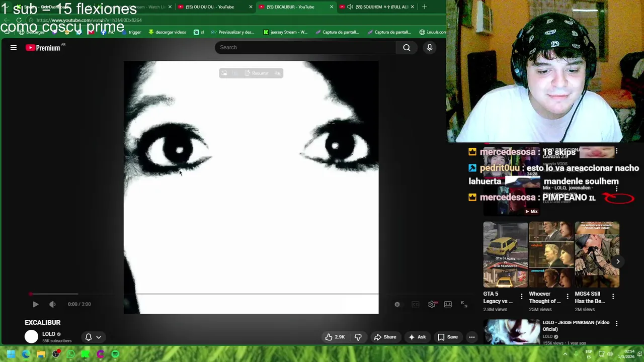The width and height of the screenshot is (644, 362).
Task: Open MGS4 Still Has the Be... thumbnail
Action: pyautogui.click(x=597, y=255)
